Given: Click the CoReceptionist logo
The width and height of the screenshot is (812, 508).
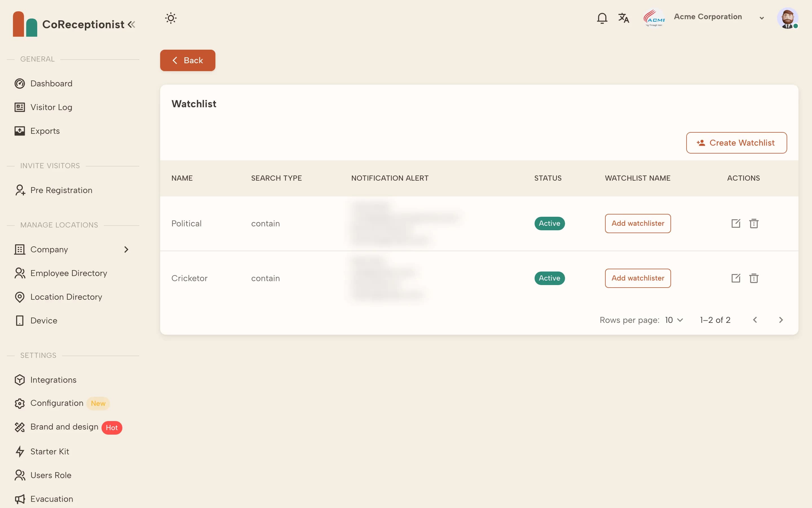Looking at the screenshot, I should tap(69, 24).
